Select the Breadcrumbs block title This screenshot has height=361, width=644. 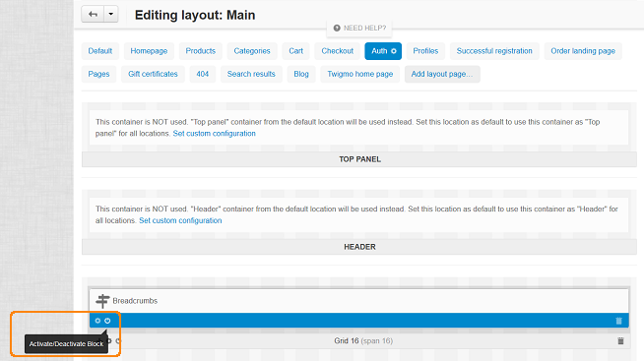tap(135, 301)
